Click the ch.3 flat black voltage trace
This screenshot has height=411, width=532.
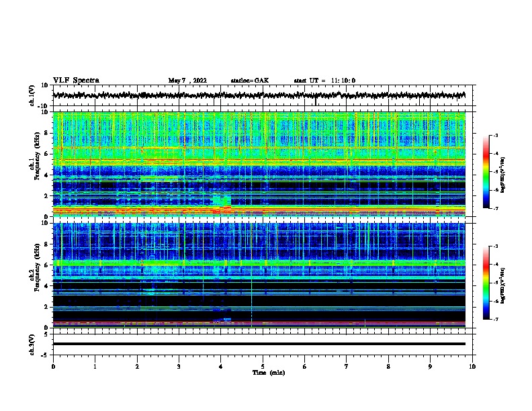[259, 344]
